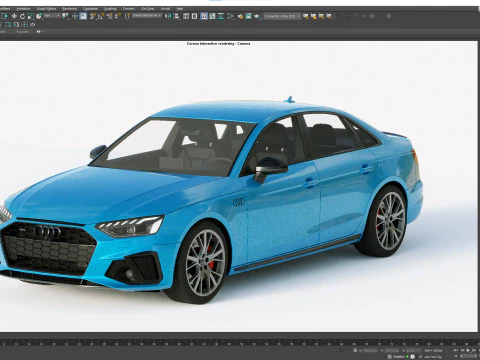Select the Select and Place tool
The image size is (480, 360).
click(39, 16)
